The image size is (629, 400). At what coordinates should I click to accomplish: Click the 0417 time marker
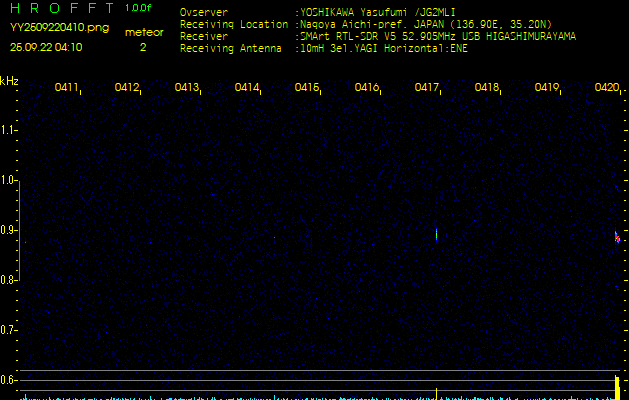[x=426, y=87]
